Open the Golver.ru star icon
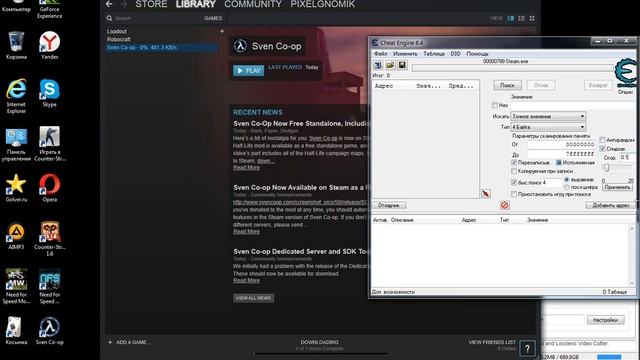This screenshot has height=360, width=640. pyautogui.click(x=16, y=188)
